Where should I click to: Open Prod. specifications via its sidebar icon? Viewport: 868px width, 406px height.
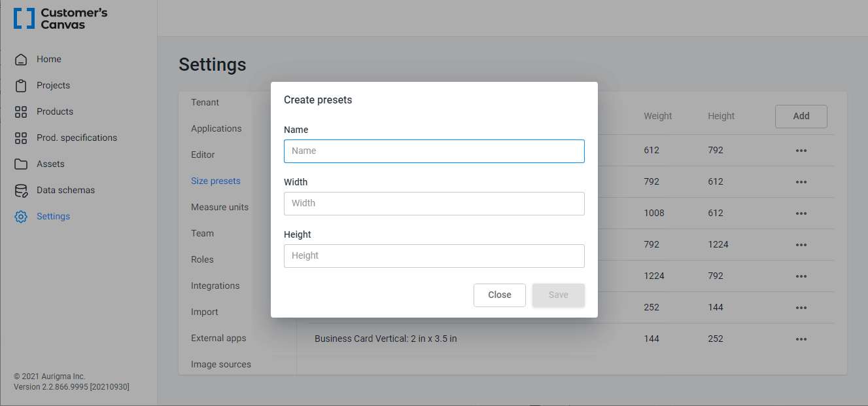20,138
